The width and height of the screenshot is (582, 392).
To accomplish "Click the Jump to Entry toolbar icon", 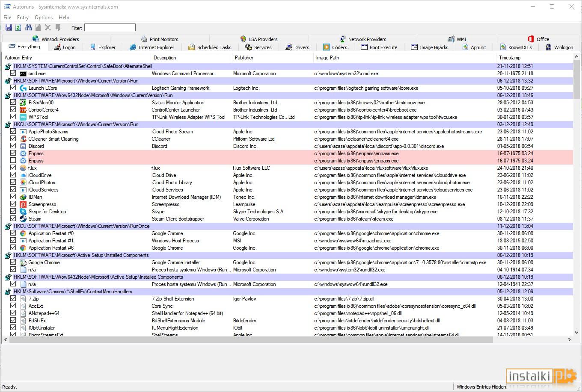I will 58,28.
